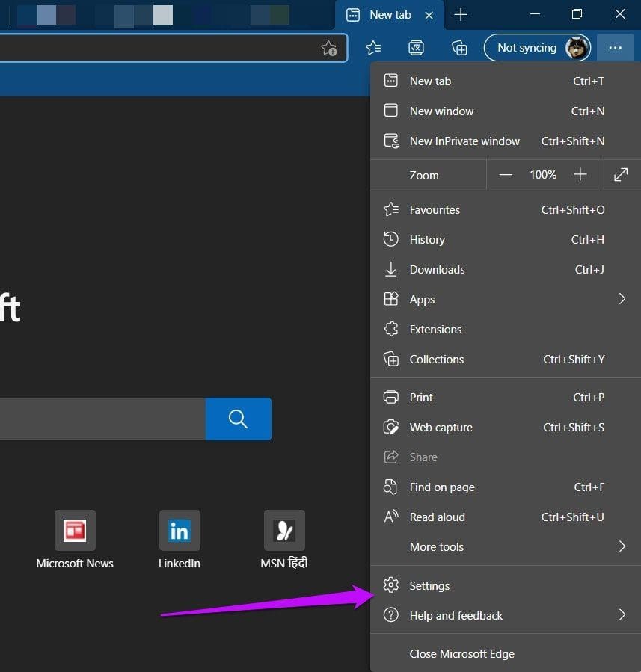Open a New InPrivate window
The width and height of the screenshot is (641, 672).
pos(506,141)
